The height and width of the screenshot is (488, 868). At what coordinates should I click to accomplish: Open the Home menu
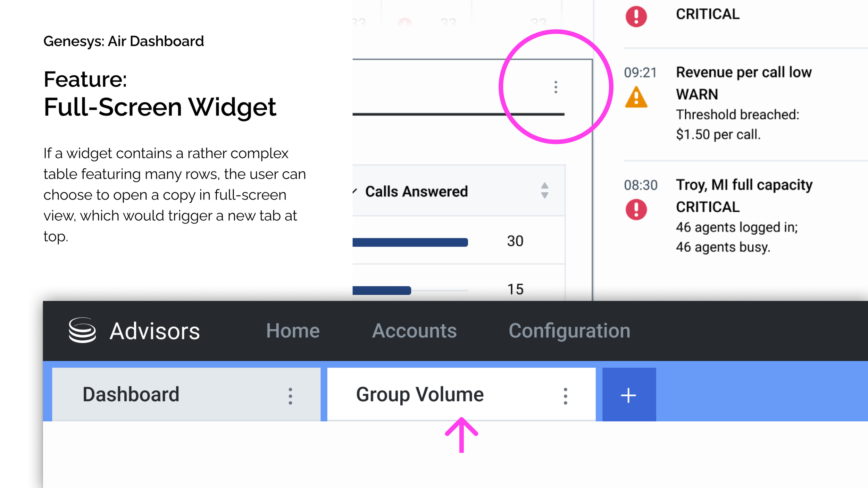(293, 330)
